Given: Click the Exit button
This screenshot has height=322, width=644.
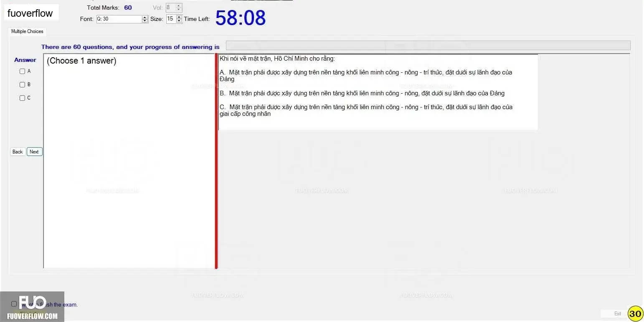Looking at the screenshot, I should tap(618, 314).
